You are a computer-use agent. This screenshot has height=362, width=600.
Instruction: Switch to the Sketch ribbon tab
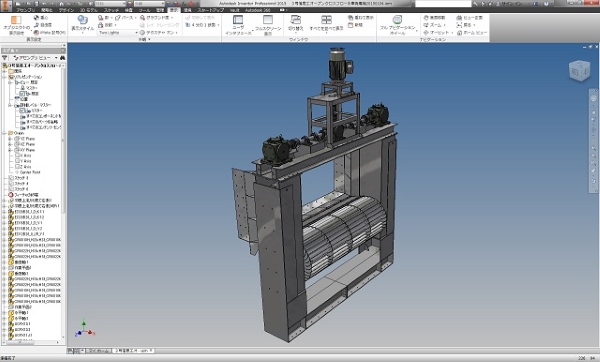(111, 10)
